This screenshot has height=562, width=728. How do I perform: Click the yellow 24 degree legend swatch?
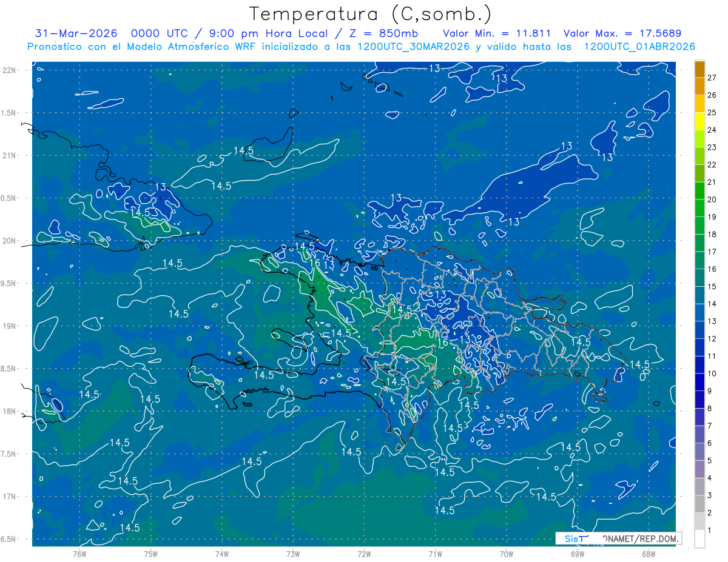click(x=699, y=121)
